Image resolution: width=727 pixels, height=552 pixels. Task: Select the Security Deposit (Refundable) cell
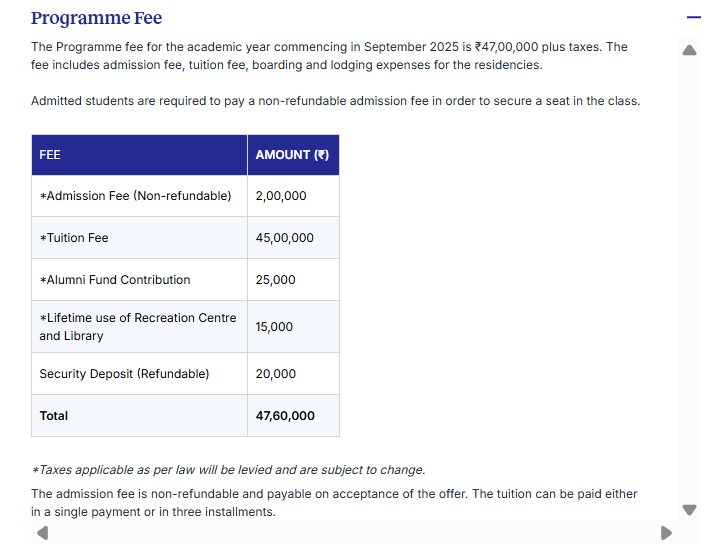coord(124,374)
